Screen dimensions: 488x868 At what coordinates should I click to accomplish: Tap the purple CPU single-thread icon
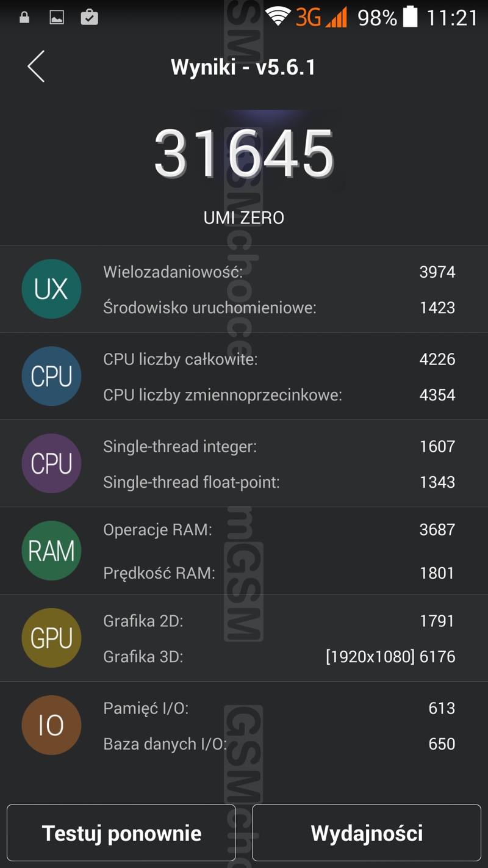click(x=51, y=463)
